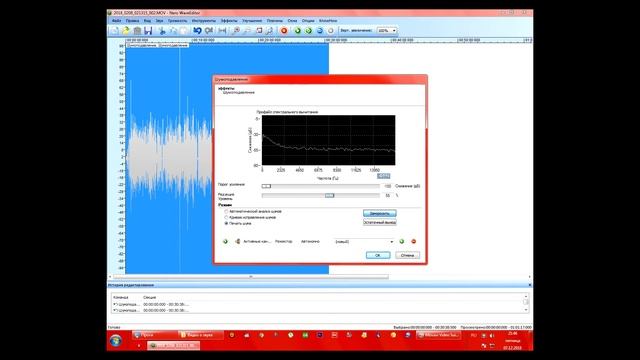This screenshot has width=640, height=360.
Task: Open the Вид menu
Action: [x=147, y=20]
